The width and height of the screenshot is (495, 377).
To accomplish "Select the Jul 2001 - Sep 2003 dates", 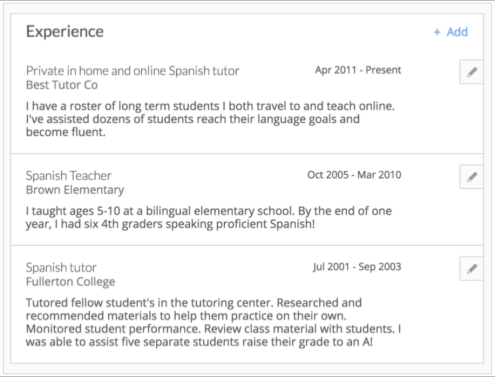I will (x=357, y=267).
